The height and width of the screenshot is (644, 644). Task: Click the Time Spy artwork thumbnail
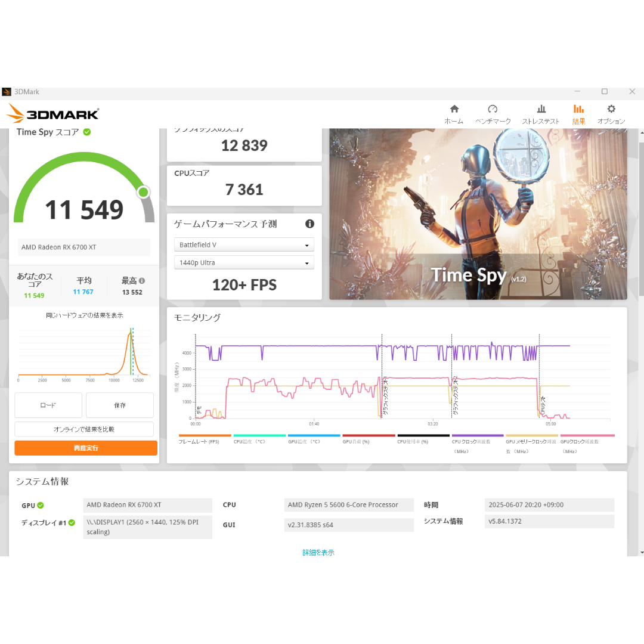[x=478, y=214]
